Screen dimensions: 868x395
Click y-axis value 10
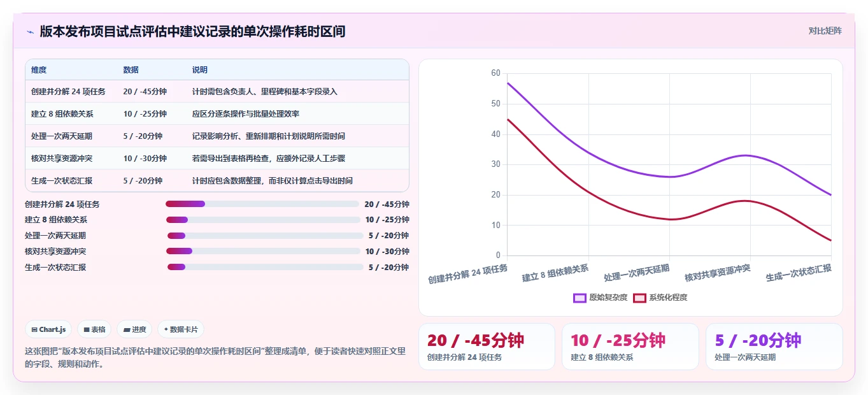pyautogui.click(x=496, y=225)
